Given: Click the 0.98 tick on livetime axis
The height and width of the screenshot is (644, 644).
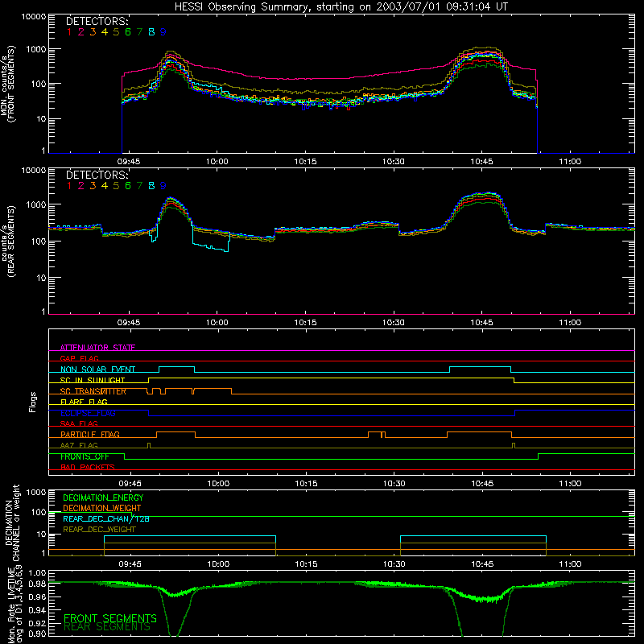Looking at the screenshot, I should [x=37, y=584].
